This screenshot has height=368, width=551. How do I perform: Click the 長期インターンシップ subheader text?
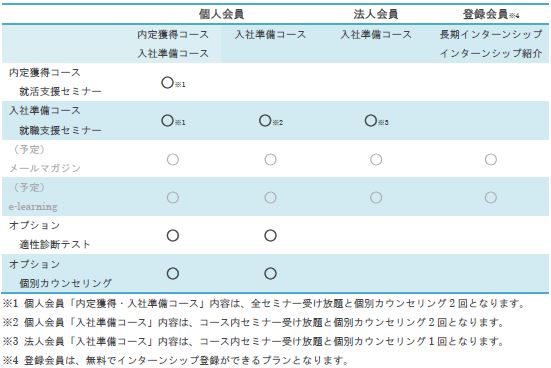pyautogui.click(x=491, y=34)
